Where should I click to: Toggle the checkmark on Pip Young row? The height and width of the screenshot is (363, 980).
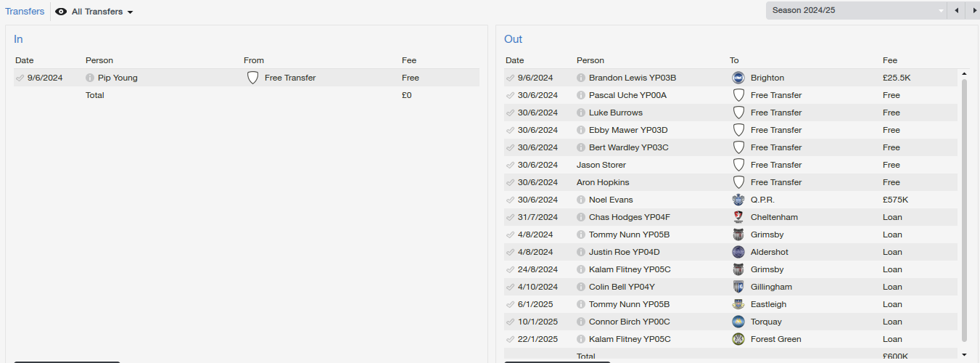[20, 78]
